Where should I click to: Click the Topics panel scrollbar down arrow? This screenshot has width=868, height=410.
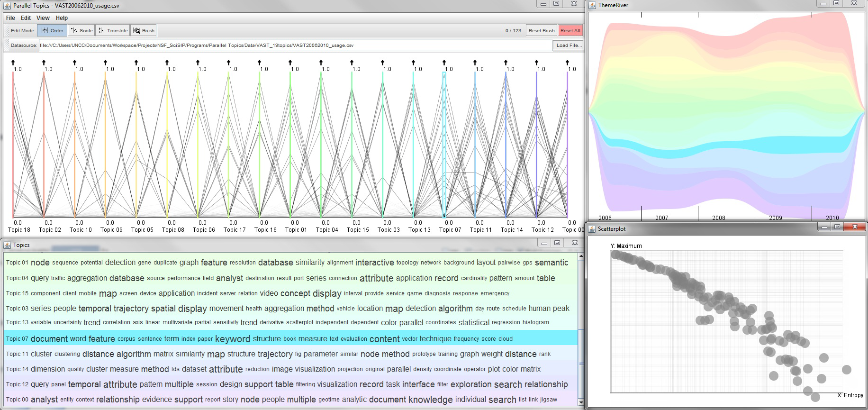click(581, 402)
